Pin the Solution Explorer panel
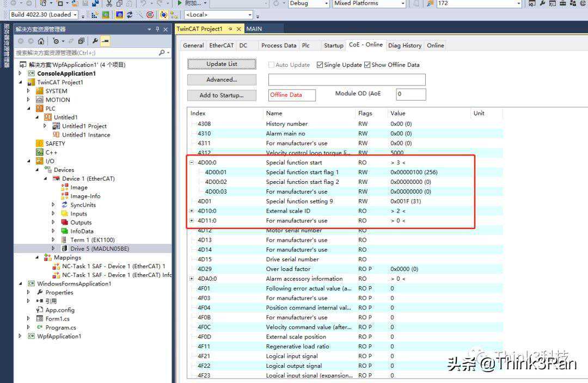The image size is (588, 383). (x=157, y=29)
